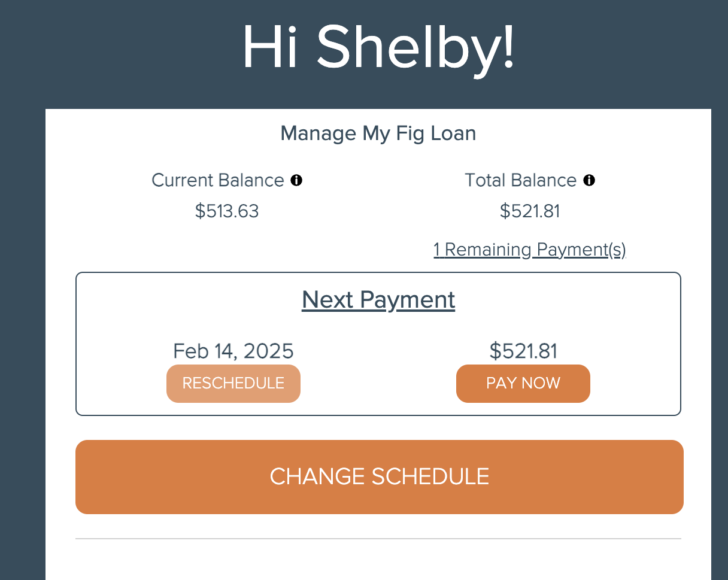Click the Feb 14, 2025 payment date
This screenshot has width=728, height=580.
233,351
